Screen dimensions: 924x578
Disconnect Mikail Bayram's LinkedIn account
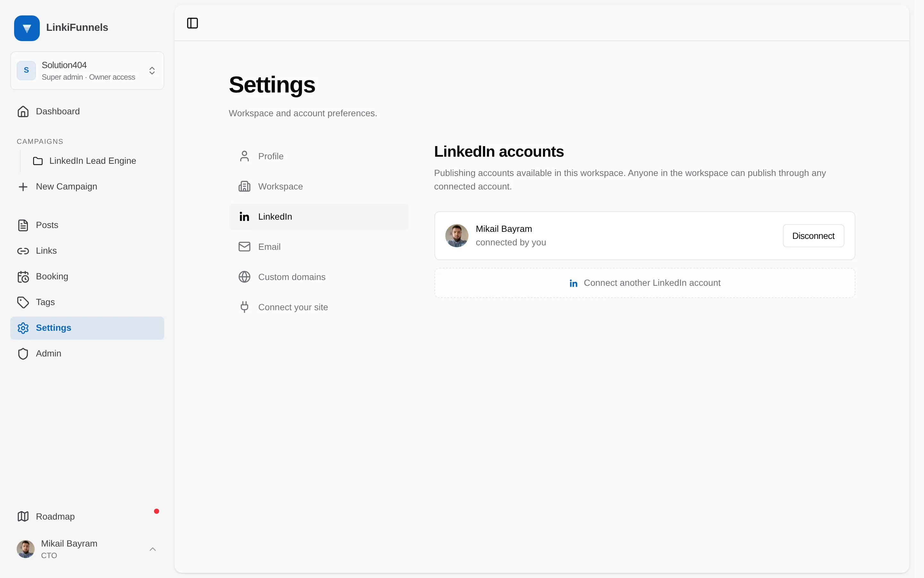813,236
